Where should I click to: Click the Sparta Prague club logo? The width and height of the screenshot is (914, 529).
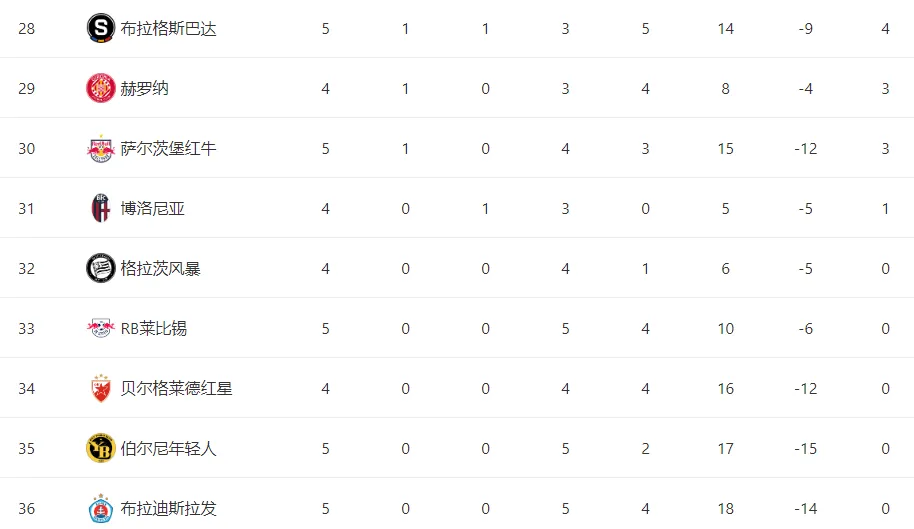point(100,28)
